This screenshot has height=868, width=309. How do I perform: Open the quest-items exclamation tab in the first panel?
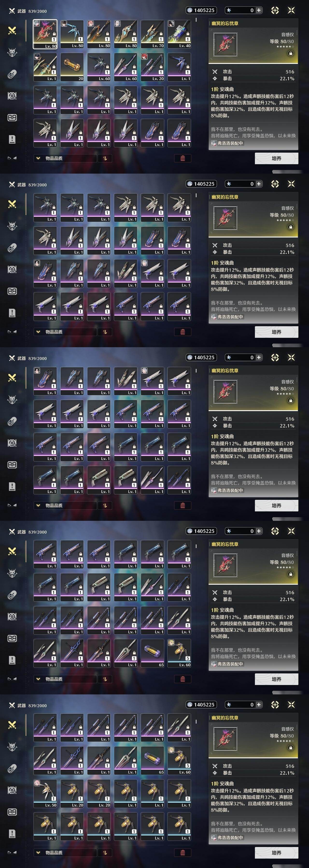coord(12,139)
